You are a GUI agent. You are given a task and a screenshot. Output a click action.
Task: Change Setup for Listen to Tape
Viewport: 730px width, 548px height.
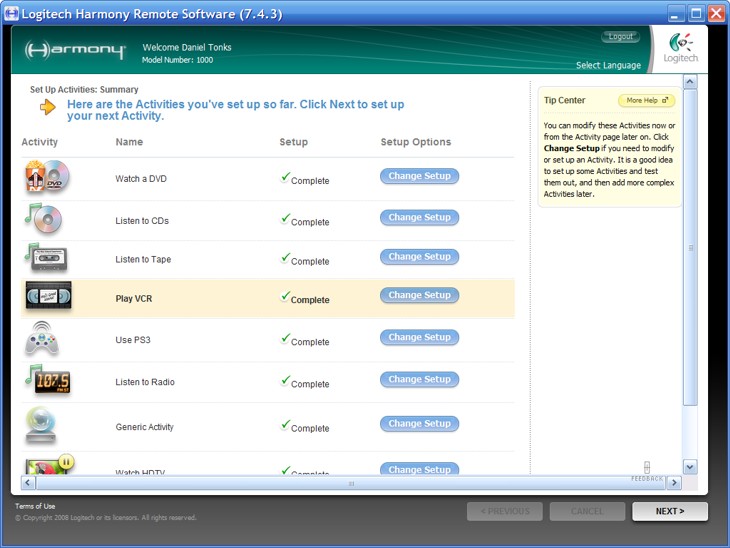pos(419,257)
